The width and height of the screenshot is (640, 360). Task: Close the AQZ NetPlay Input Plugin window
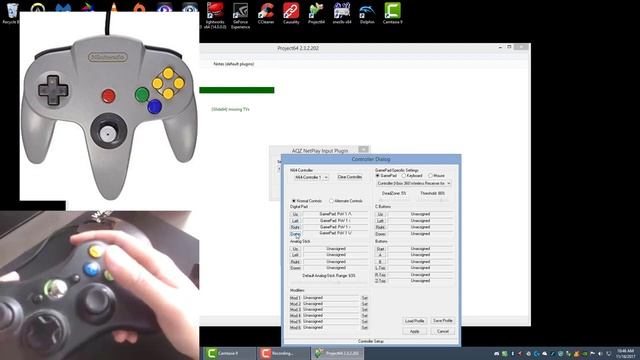pos(363,149)
